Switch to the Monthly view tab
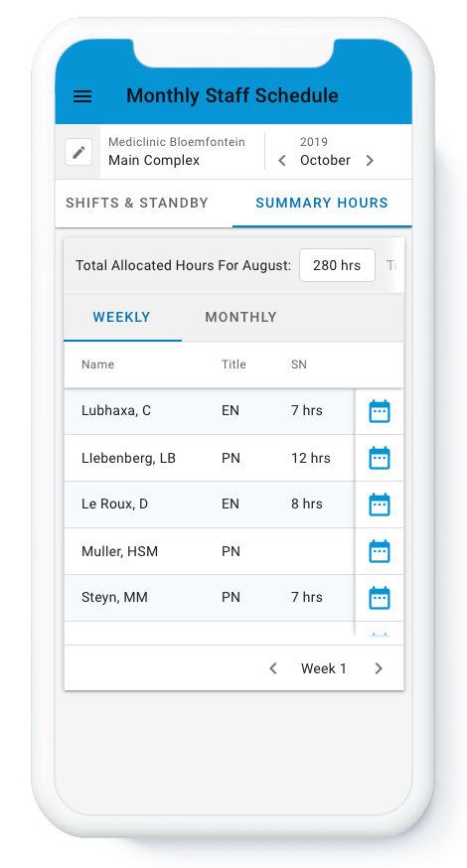The width and height of the screenshot is (467, 868). (x=241, y=317)
